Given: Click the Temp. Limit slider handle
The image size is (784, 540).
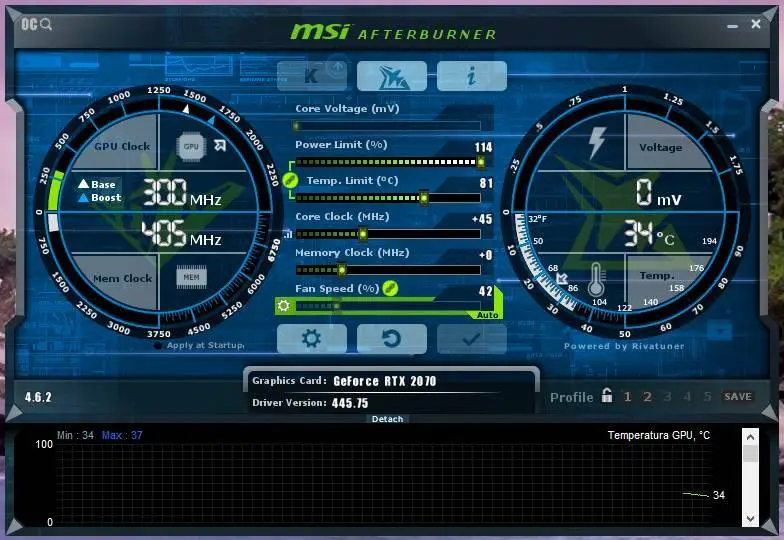Looking at the screenshot, I should tap(424, 198).
